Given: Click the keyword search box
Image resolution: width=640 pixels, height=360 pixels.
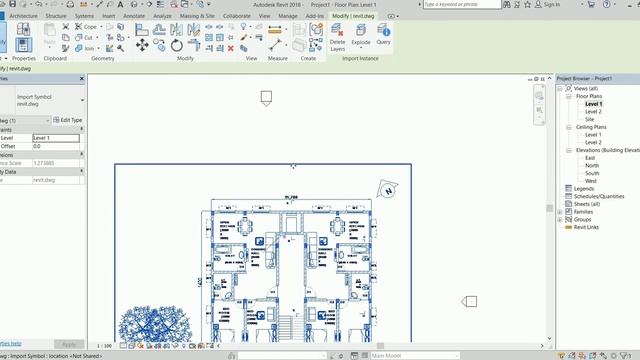Looking at the screenshot, I should 462,4.
